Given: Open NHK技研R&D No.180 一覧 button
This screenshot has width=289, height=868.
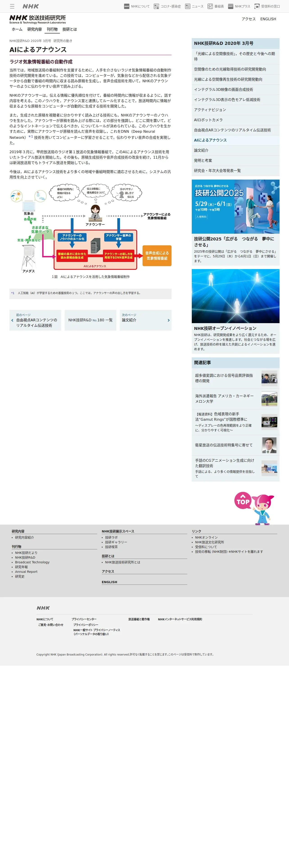Looking at the screenshot, I should [90, 320].
